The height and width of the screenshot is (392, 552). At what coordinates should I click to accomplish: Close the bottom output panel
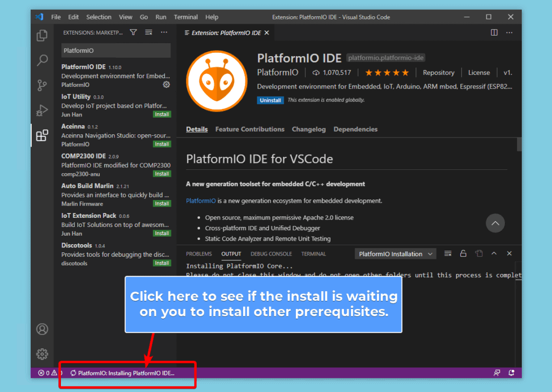tap(509, 253)
